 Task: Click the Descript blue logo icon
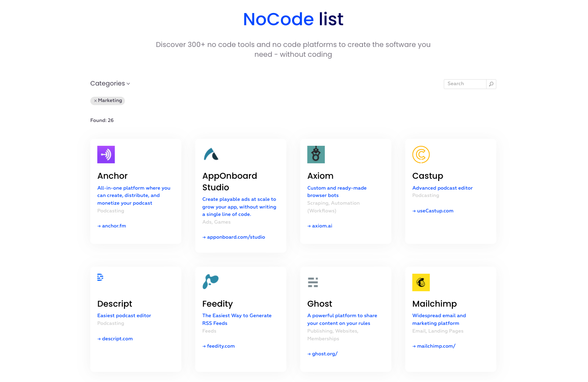click(100, 277)
